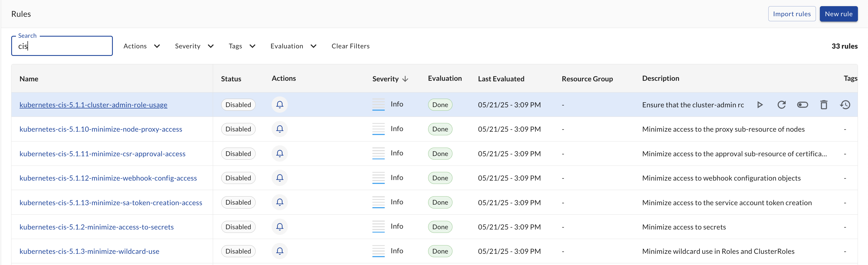Open kubernetes-cis-5.1.11-minimize-csr-approval-access rule
868x265 pixels.
[102, 153]
